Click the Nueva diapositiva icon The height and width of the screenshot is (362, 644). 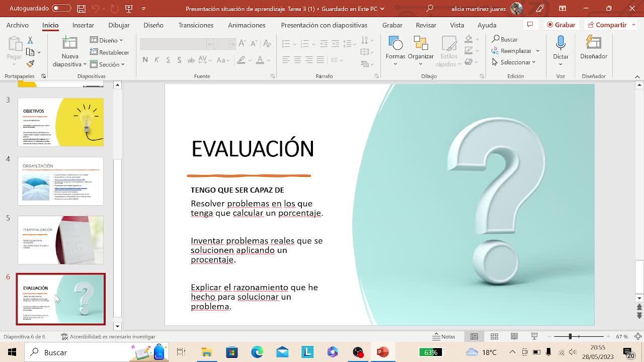(x=70, y=43)
